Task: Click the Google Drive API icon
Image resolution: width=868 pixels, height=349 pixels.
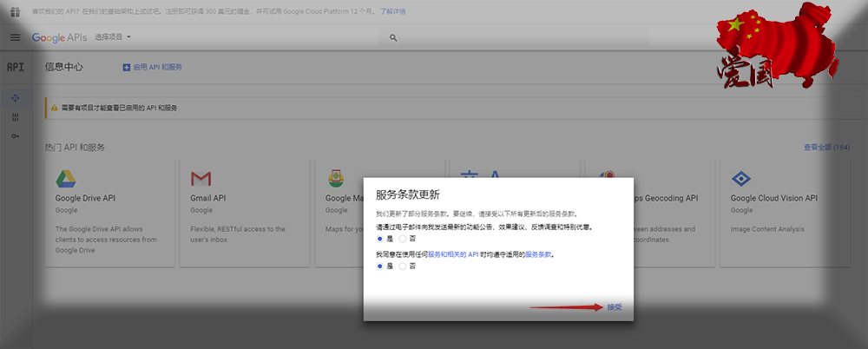Action: click(x=66, y=179)
